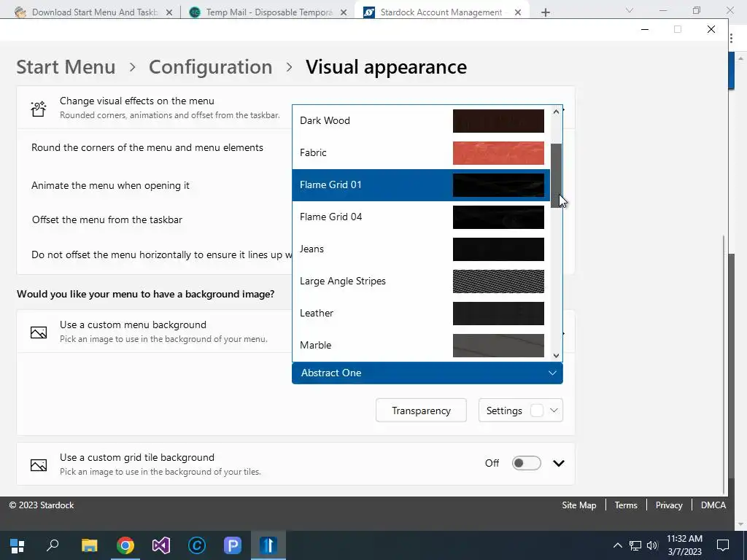Image resolution: width=747 pixels, height=560 pixels.
Task: Switch to Download Start Menu And Taskbar tab
Action: (x=94, y=12)
